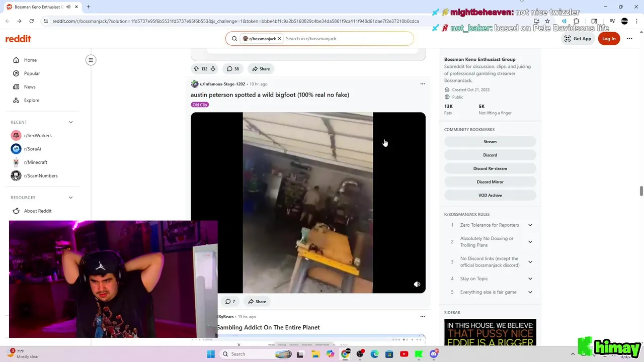This screenshot has width=644, height=362.
Task: Upvote the post with 132 votes
Action: [196, 69]
